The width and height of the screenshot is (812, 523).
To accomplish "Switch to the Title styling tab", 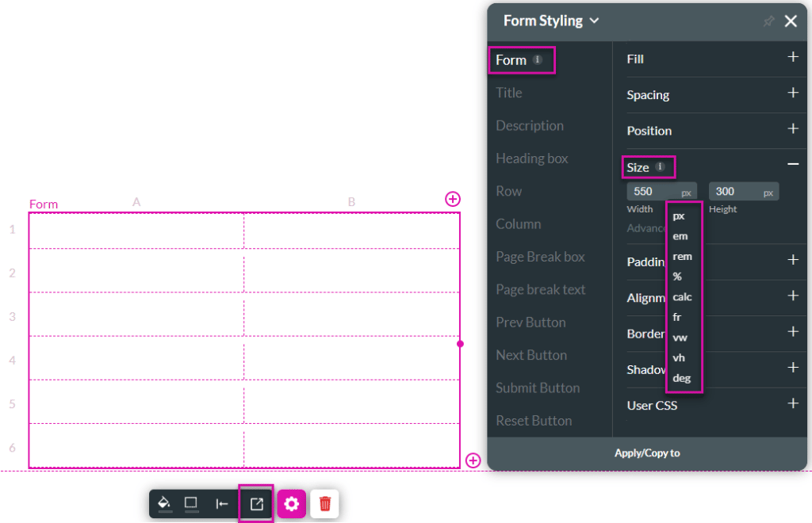I will 507,92.
